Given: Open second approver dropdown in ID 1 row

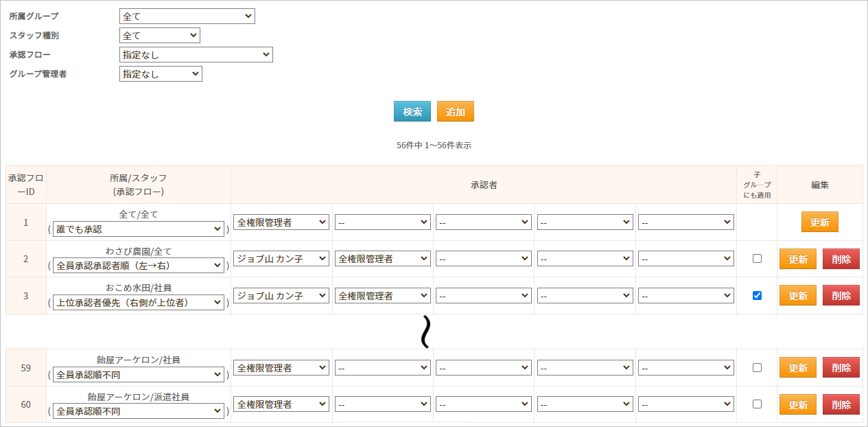Looking at the screenshot, I should [382, 222].
